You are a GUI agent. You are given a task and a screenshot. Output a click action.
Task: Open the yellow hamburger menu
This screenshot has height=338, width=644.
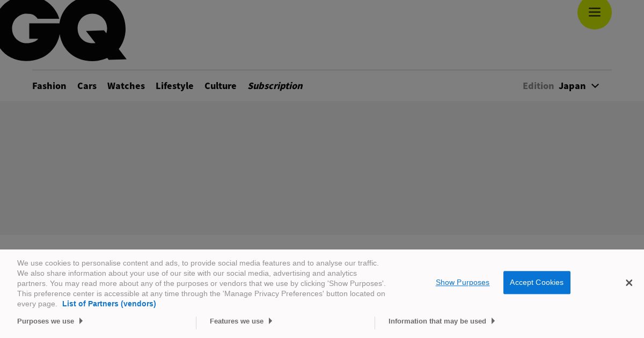pyautogui.click(x=594, y=12)
